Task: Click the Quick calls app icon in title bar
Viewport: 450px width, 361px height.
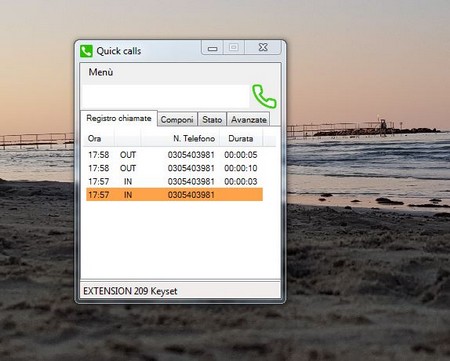Action: (86, 51)
